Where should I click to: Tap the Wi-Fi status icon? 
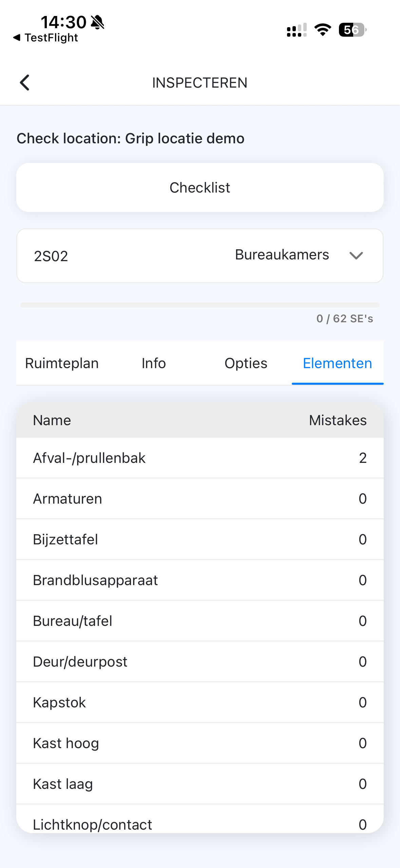point(323,30)
